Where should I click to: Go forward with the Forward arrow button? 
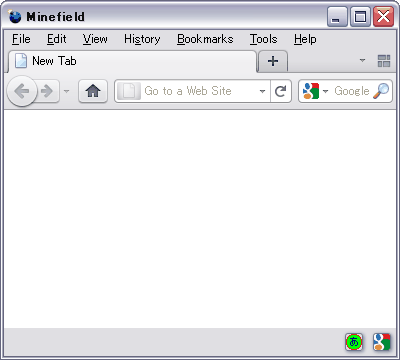(x=48, y=91)
